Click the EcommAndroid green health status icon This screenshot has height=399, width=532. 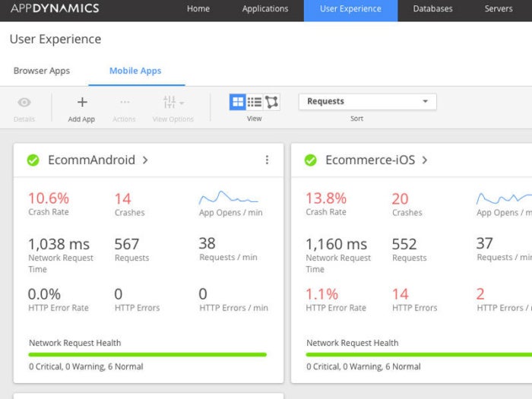(33, 160)
